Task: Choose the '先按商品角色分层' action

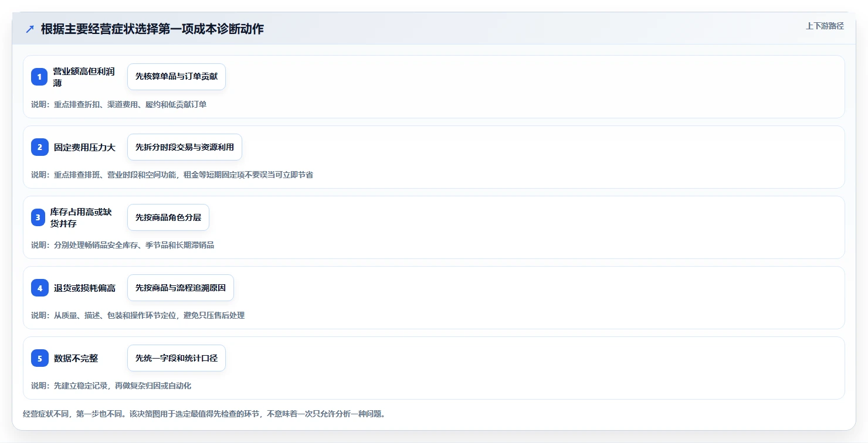Action: click(168, 217)
